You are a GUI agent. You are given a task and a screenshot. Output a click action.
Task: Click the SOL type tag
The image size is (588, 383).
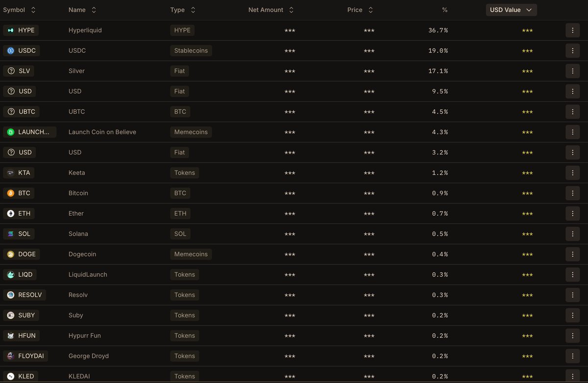tap(180, 234)
